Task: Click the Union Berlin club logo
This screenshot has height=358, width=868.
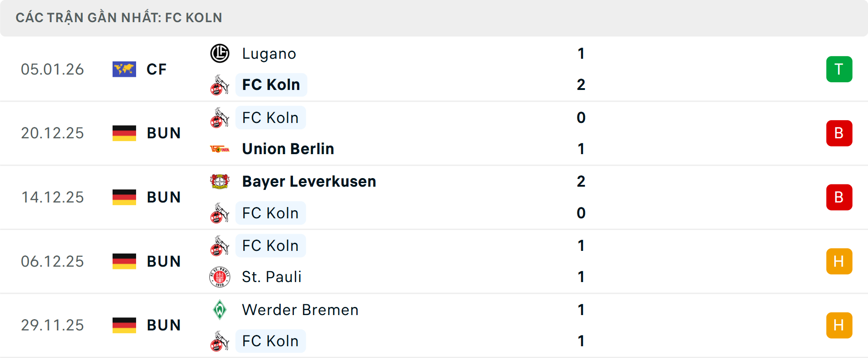Action: 220,149
